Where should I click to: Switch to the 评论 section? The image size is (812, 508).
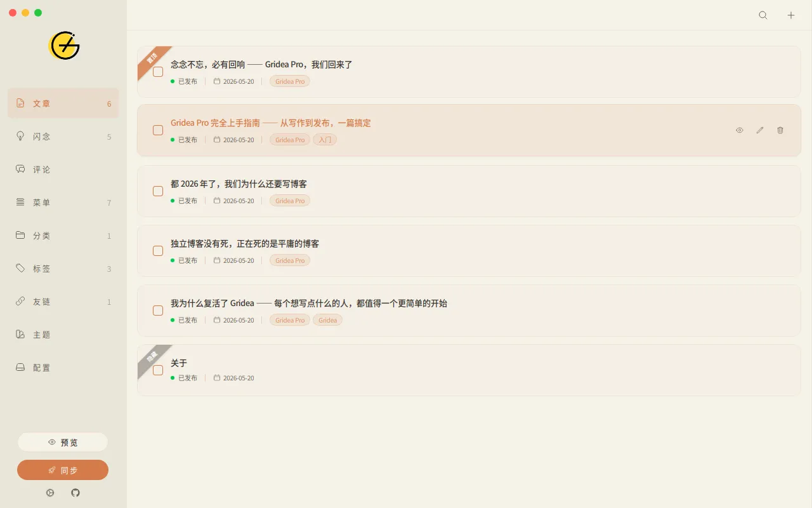point(63,170)
